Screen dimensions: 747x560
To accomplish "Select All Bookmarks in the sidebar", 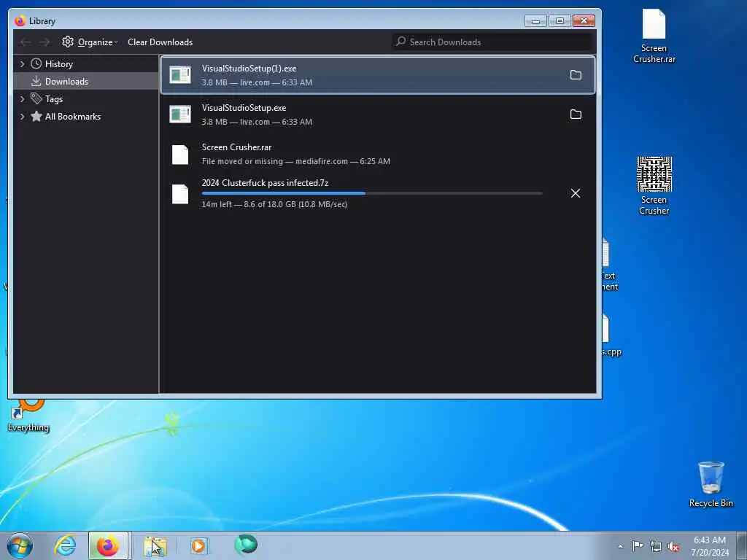I will [x=72, y=116].
